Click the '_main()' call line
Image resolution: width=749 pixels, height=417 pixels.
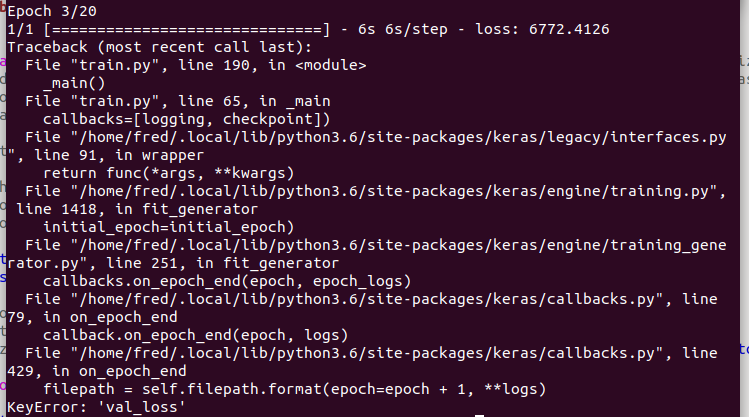[74, 84]
